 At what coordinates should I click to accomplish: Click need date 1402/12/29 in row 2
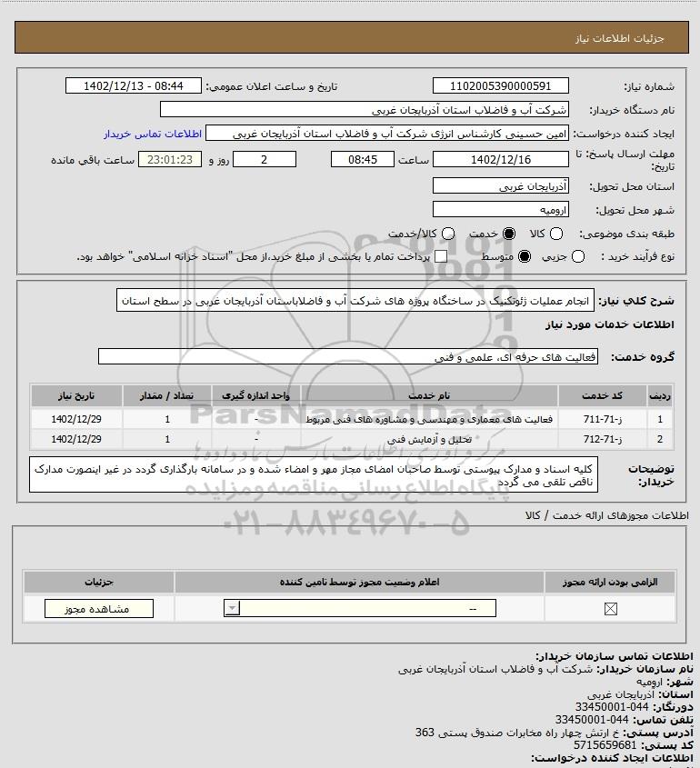(76, 439)
